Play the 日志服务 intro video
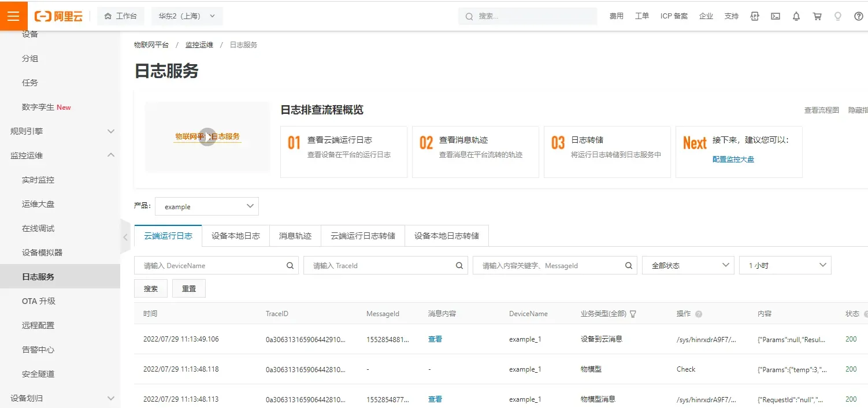The image size is (868, 408). coord(207,137)
